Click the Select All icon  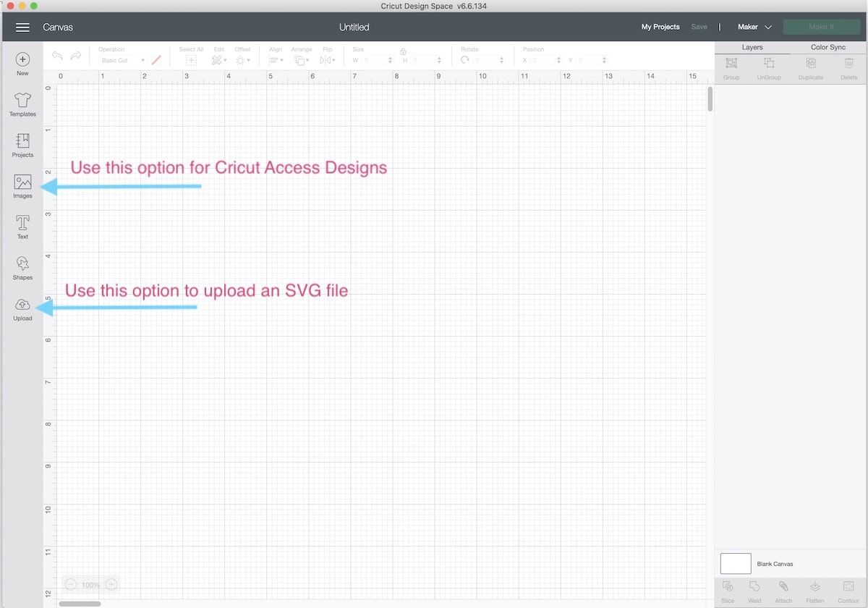tap(191, 60)
